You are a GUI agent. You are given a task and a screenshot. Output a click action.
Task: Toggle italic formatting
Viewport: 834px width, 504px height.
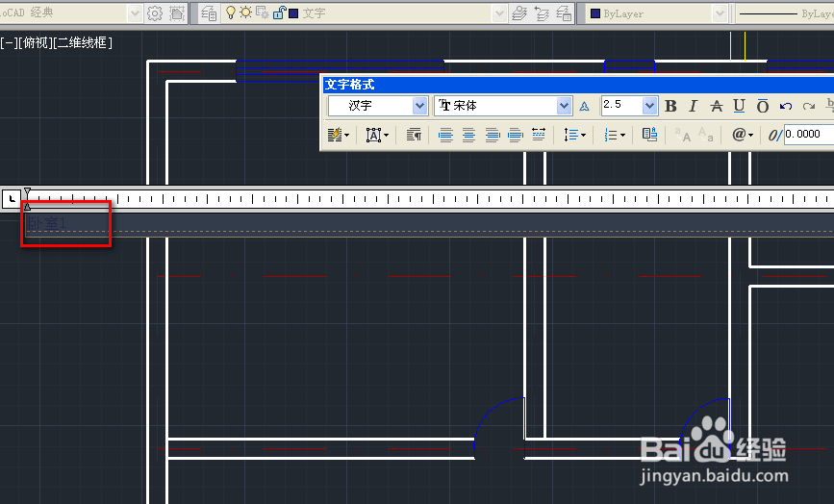click(693, 106)
